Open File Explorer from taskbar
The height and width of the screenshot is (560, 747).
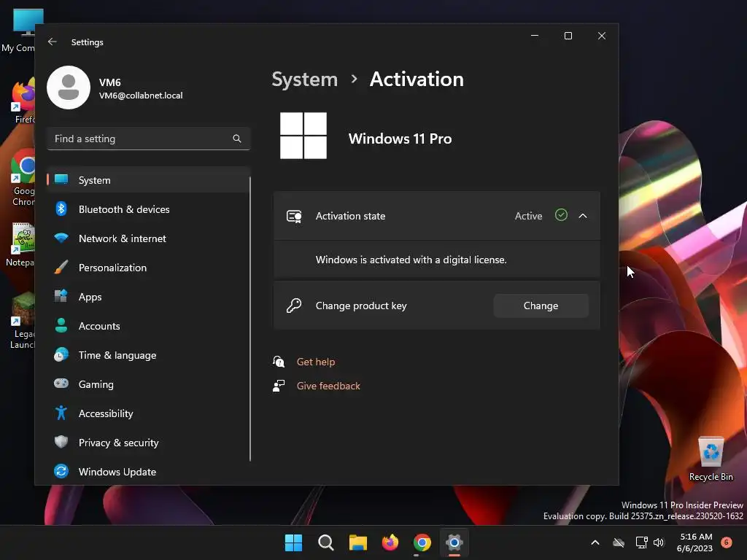coord(357,542)
